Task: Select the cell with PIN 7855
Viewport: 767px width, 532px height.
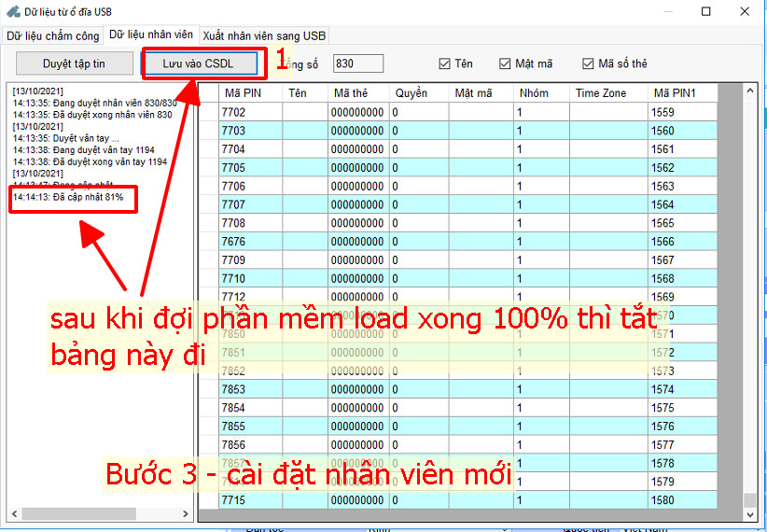Action: tap(250, 427)
